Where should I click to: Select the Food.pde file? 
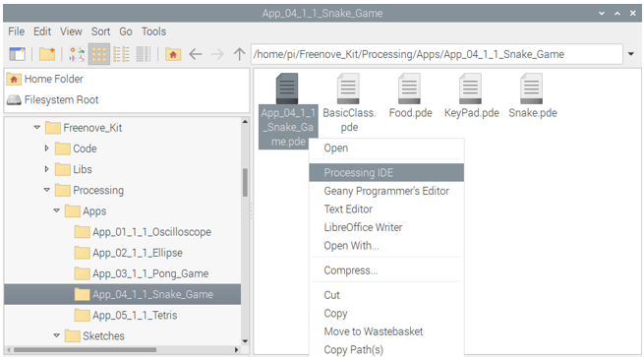tap(410, 95)
